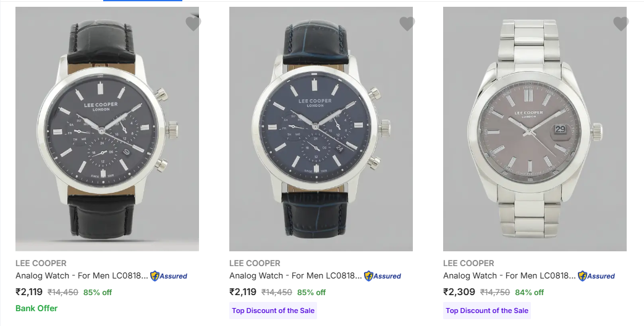Open the black strap Lee Cooper watch image

[x=107, y=128]
